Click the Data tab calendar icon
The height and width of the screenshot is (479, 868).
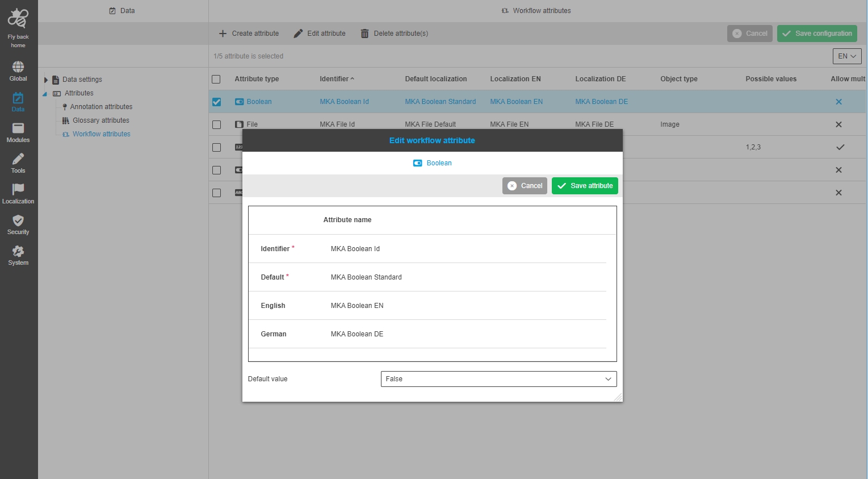(112, 11)
